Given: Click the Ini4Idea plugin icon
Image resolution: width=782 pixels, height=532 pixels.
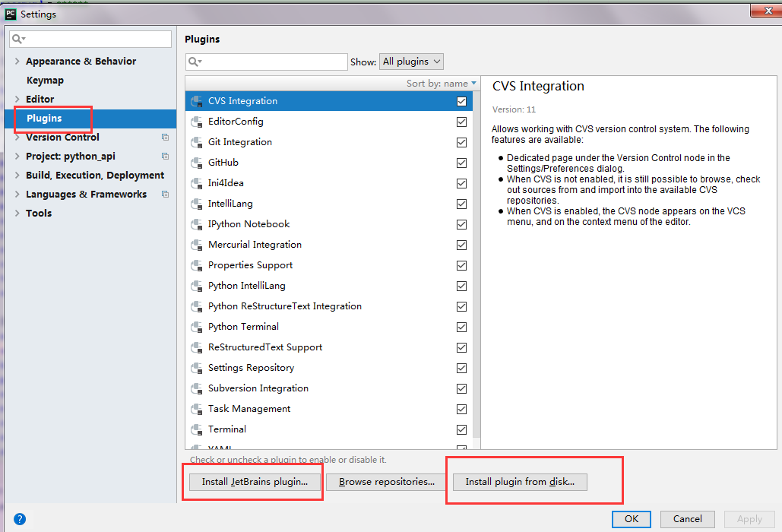Looking at the screenshot, I should (x=197, y=183).
